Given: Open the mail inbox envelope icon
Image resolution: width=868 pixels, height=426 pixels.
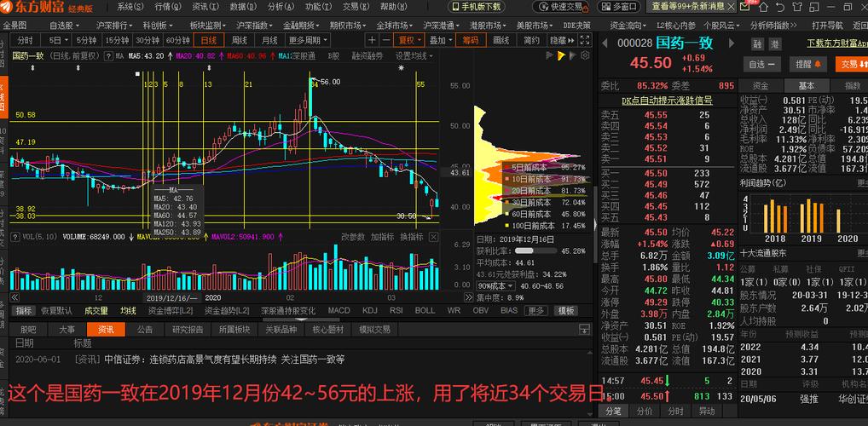Looking at the screenshot, I should pyautogui.click(x=747, y=7).
